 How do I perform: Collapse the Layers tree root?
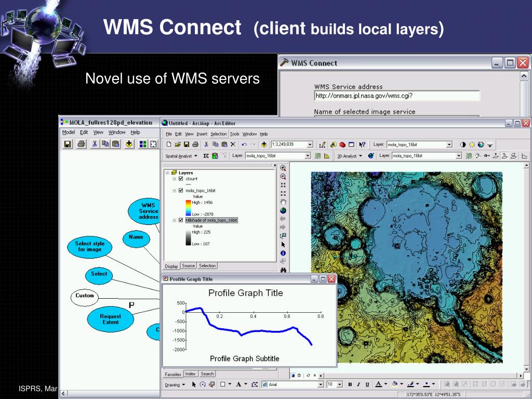(x=168, y=172)
